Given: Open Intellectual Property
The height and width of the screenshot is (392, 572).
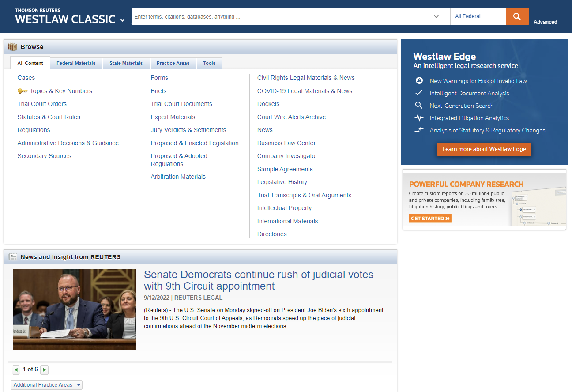Looking at the screenshot, I should (x=285, y=208).
